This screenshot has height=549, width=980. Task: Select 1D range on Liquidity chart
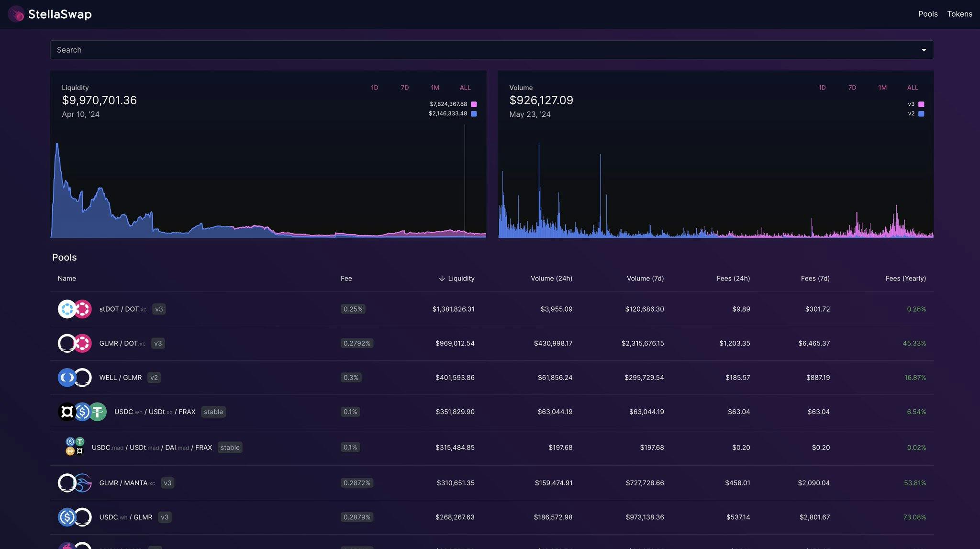click(x=375, y=88)
